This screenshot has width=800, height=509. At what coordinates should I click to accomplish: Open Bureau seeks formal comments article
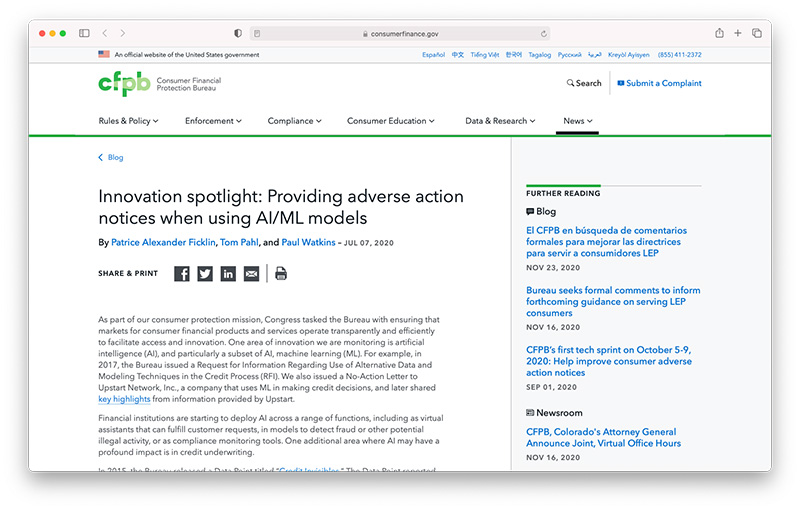click(x=613, y=301)
